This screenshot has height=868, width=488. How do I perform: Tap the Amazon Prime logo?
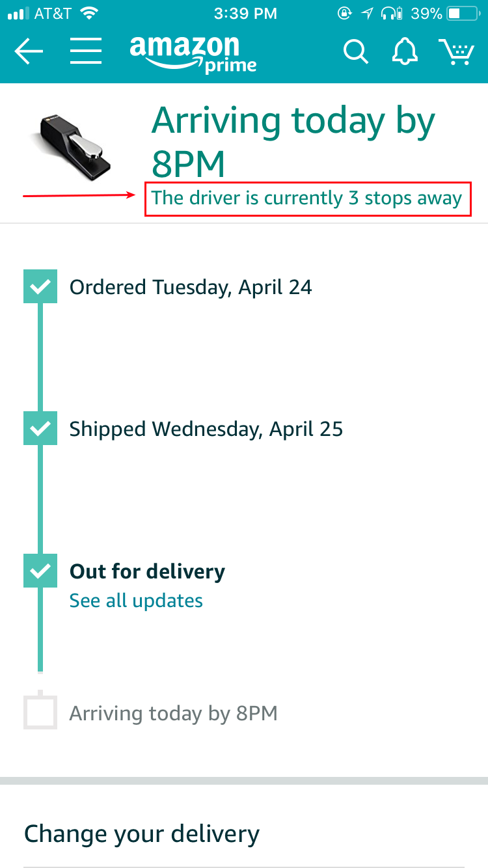tap(193, 53)
